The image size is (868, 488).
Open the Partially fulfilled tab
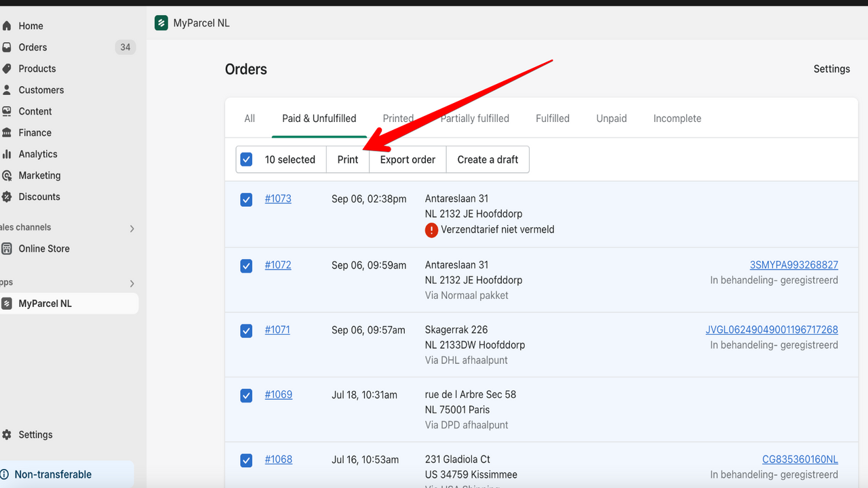click(x=475, y=119)
